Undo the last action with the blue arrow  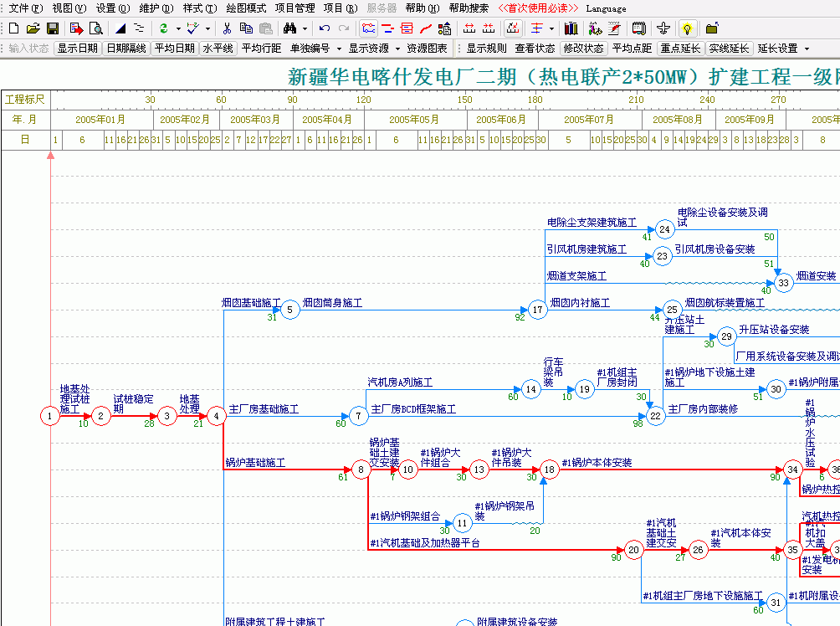[x=324, y=28]
